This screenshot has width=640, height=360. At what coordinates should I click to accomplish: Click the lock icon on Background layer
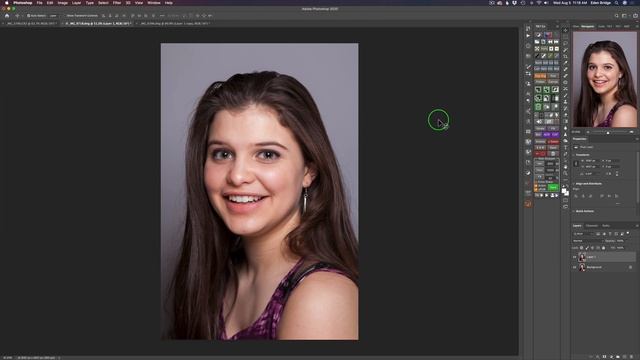click(631, 267)
